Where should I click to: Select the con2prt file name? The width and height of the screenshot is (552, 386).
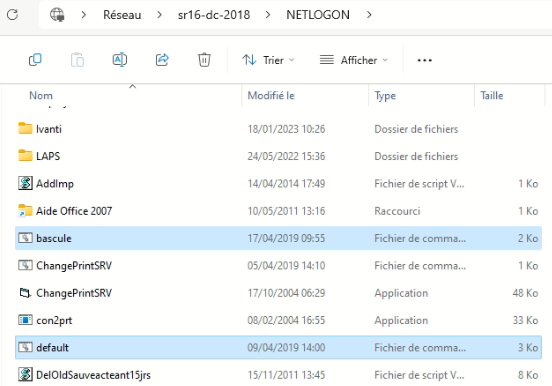(x=54, y=320)
